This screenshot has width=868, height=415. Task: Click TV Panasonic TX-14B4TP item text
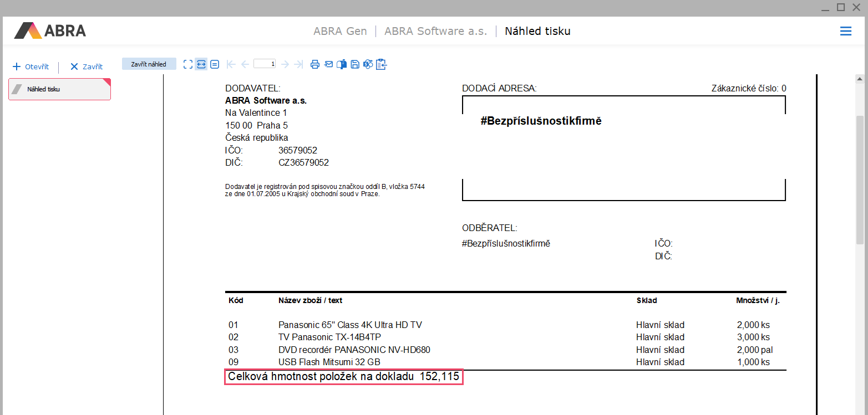click(x=329, y=337)
